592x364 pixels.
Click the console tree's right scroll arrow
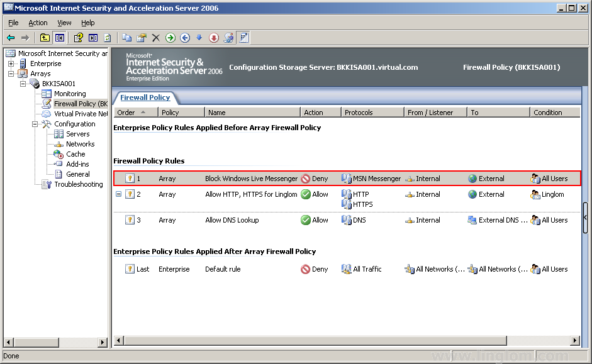pos(103,343)
